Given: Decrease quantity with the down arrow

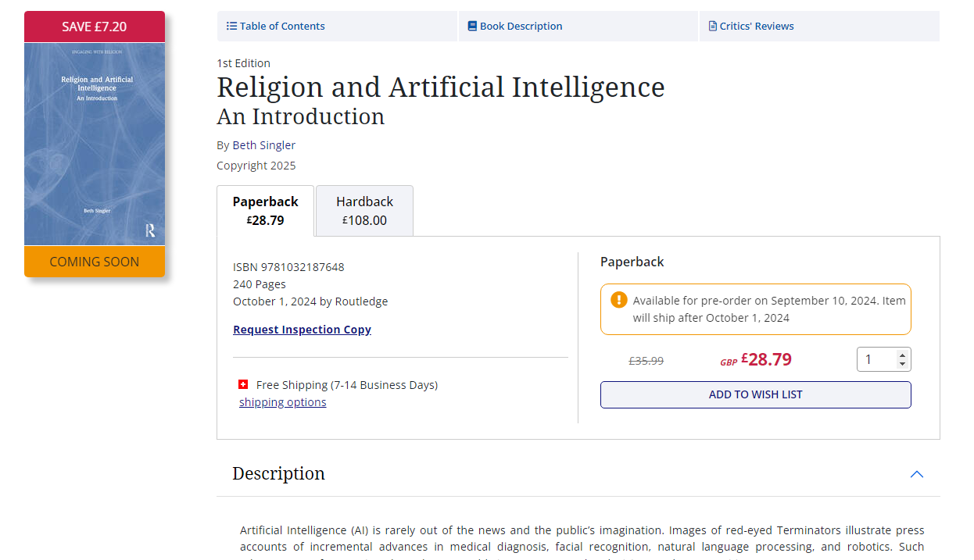Looking at the screenshot, I should (x=903, y=364).
